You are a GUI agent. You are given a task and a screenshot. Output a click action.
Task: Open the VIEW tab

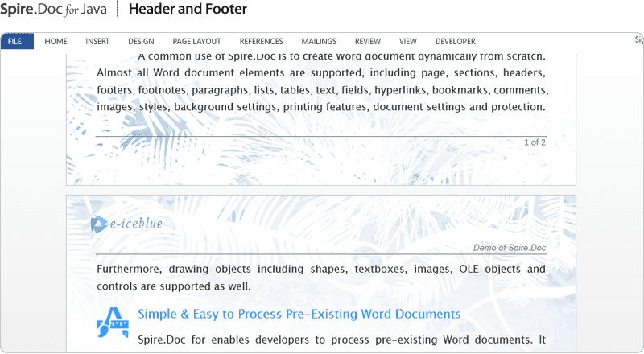tap(408, 42)
